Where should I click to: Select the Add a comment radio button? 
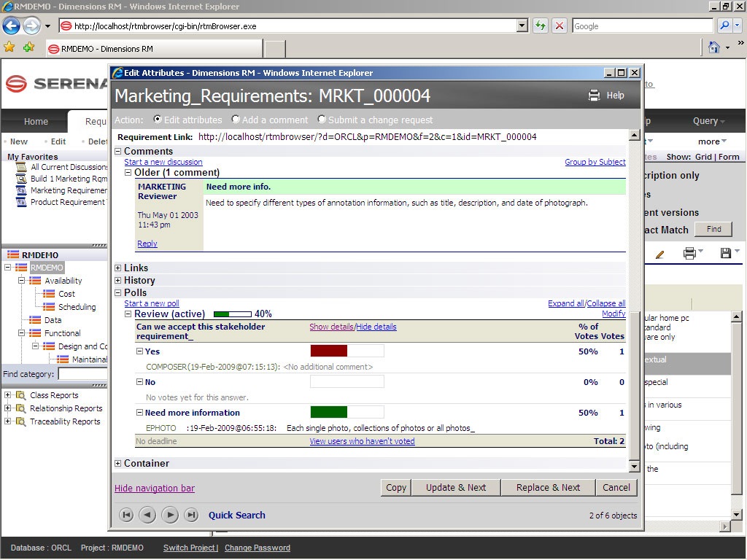[x=236, y=119]
